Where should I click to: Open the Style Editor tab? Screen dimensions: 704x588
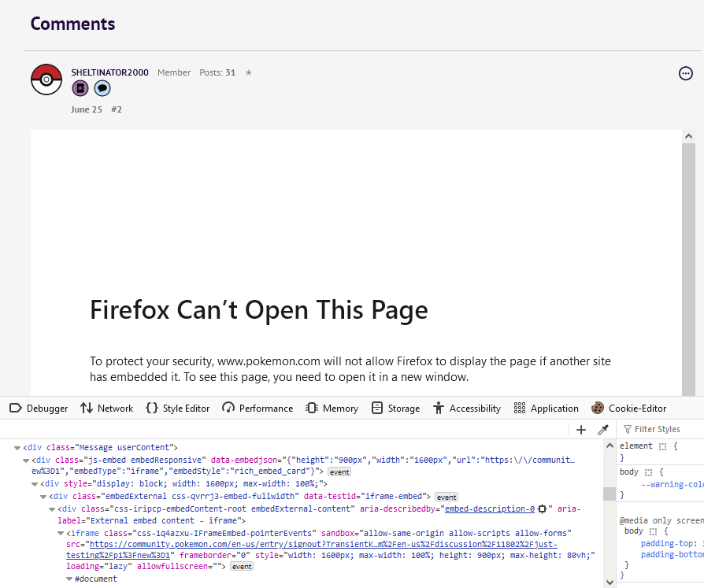click(x=178, y=408)
